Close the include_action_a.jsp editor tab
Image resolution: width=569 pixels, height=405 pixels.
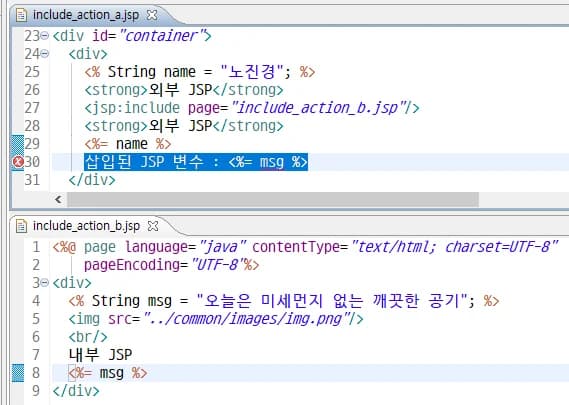tap(152, 15)
